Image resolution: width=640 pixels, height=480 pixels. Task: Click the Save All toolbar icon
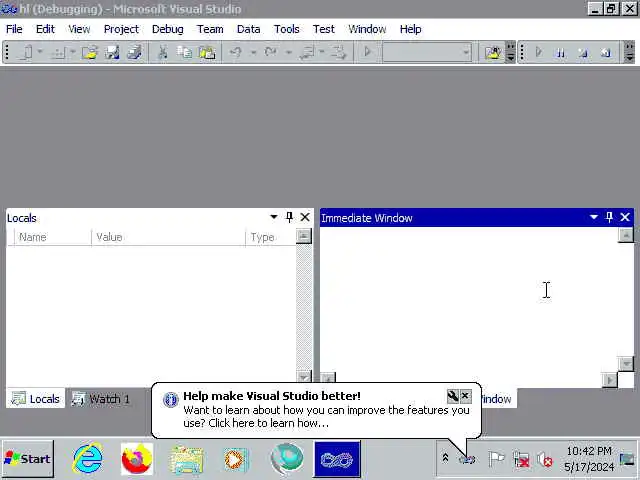[134, 52]
